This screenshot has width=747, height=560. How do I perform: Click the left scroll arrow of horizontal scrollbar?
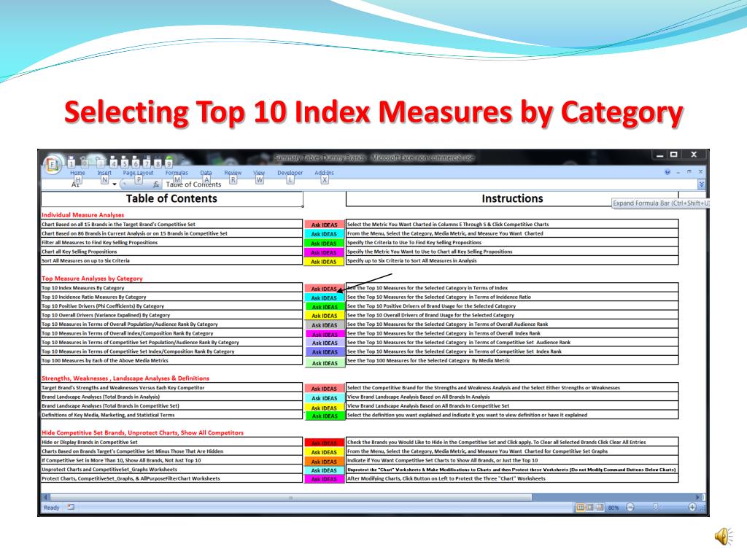(46, 497)
